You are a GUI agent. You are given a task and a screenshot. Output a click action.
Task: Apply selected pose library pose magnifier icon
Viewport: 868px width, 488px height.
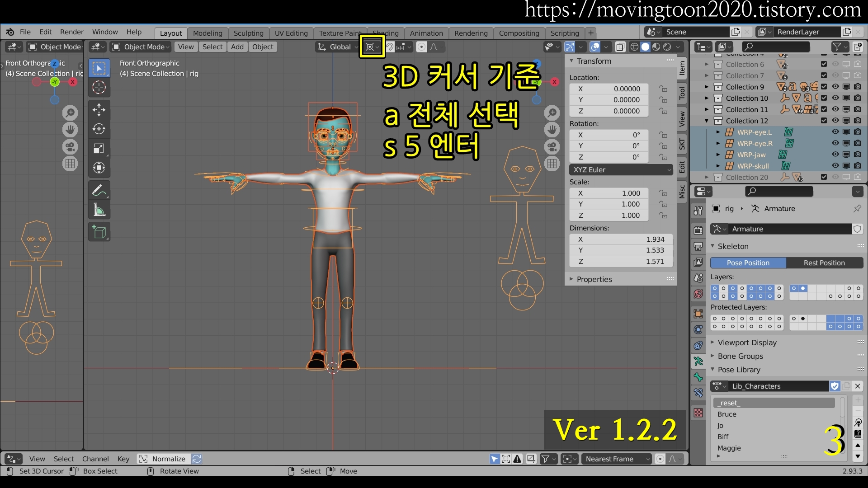point(858,422)
